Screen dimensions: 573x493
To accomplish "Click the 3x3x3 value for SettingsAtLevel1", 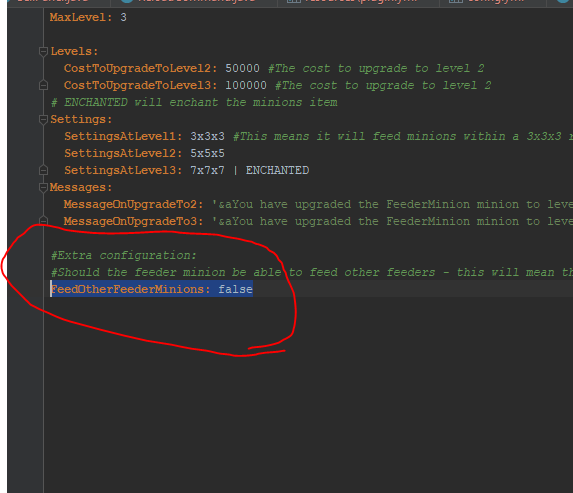I will pyautogui.click(x=207, y=136).
